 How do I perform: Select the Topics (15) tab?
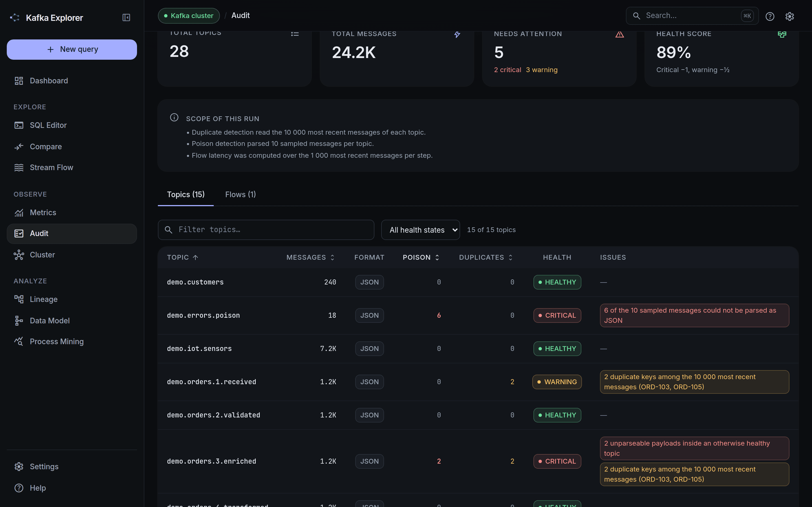[186, 194]
